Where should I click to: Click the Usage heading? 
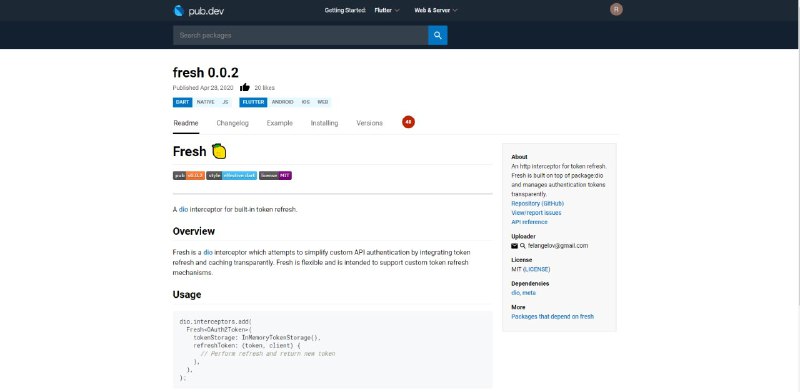pyautogui.click(x=187, y=295)
